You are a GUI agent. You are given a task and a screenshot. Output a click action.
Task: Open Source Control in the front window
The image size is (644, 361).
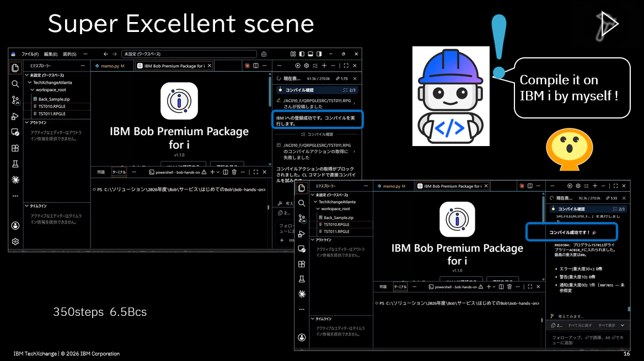(302, 219)
